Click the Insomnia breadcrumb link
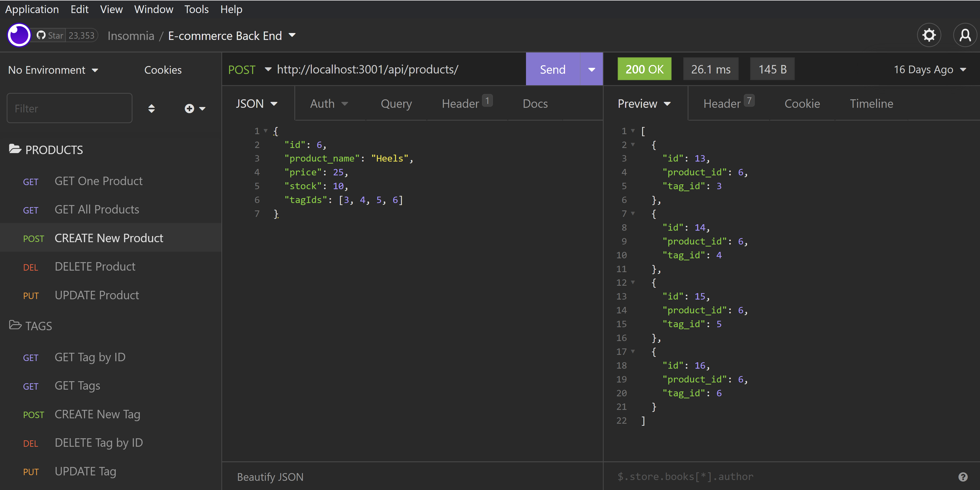The height and width of the screenshot is (490, 980). (131, 36)
